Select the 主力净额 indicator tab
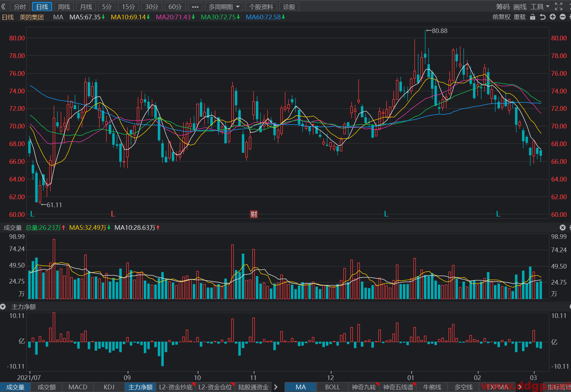This screenshot has width=571, height=392. tap(140, 387)
